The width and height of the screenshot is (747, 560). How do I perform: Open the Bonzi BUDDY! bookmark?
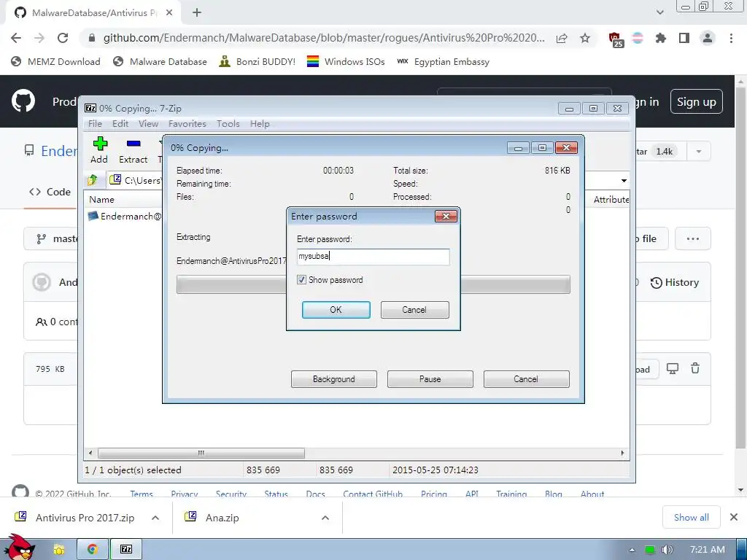pos(258,61)
